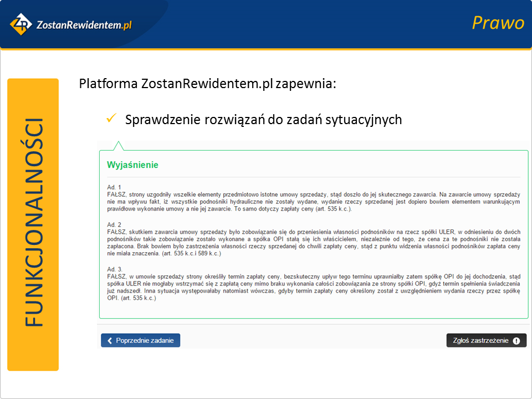Click the triangle pointer above Wyjaśnienie box
This screenshot has width=532, height=399.
coord(118,146)
